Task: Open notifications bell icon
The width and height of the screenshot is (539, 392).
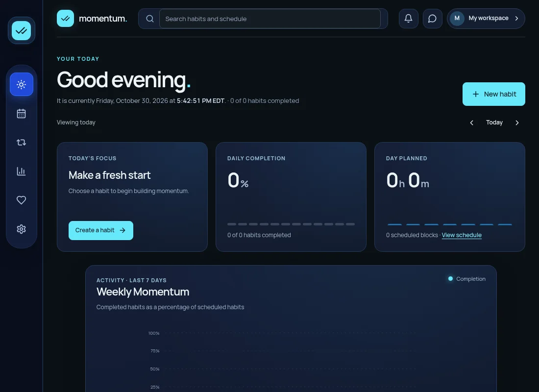Action: pyautogui.click(x=408, y=19)
